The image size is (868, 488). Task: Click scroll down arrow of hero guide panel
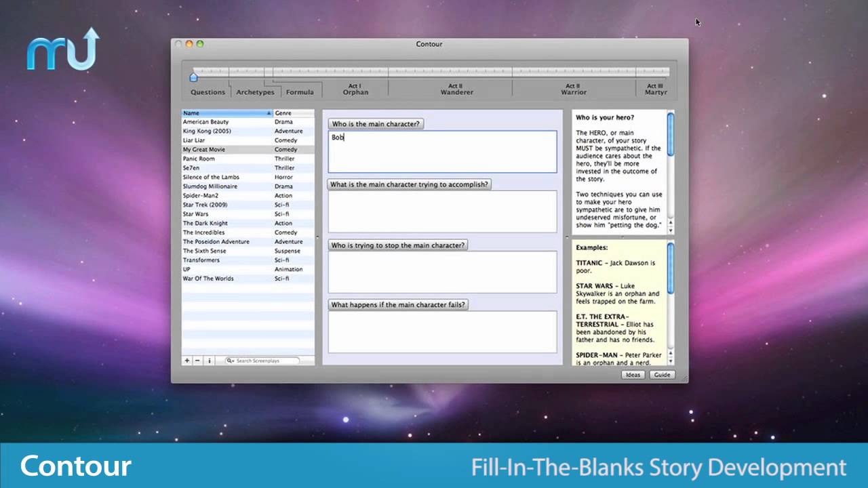[x=671, y=230]
